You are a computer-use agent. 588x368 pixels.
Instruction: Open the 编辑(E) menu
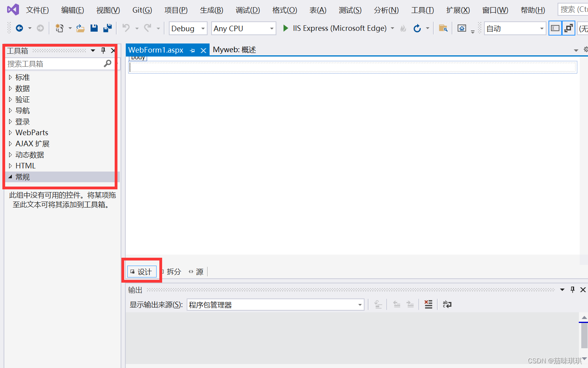(73, 10)
